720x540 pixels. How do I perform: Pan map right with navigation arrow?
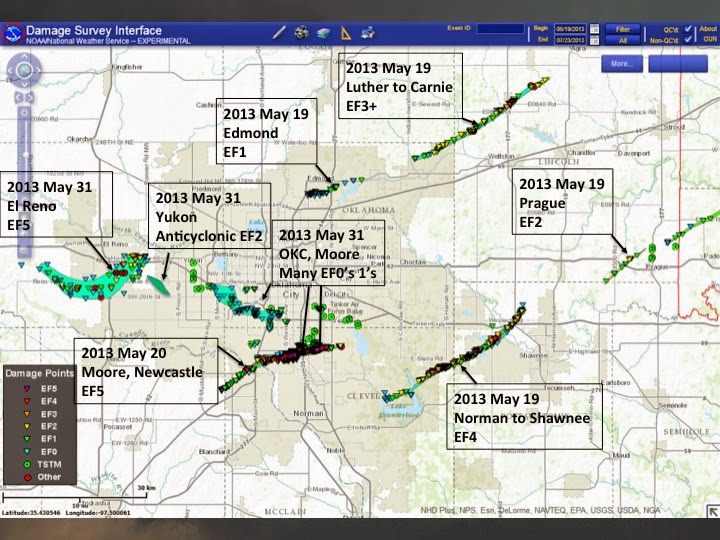pos(38,70)
